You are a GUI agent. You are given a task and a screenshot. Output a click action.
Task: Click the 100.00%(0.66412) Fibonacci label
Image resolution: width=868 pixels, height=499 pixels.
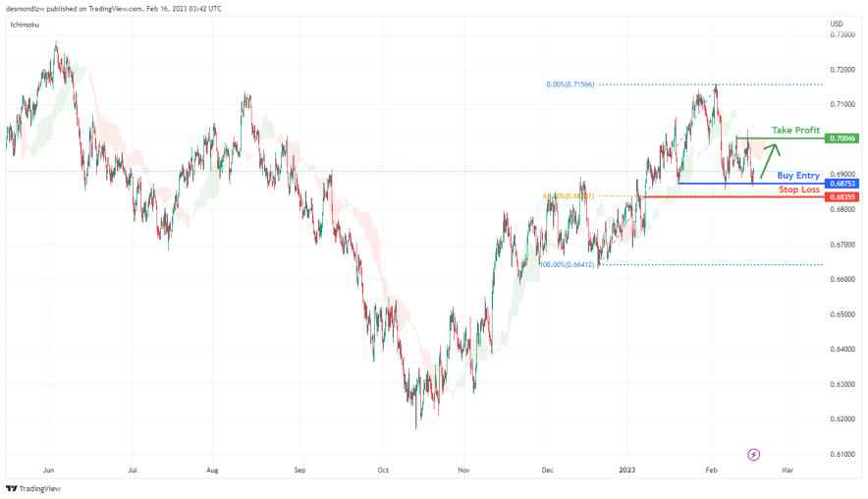click(x=567, y=265)
